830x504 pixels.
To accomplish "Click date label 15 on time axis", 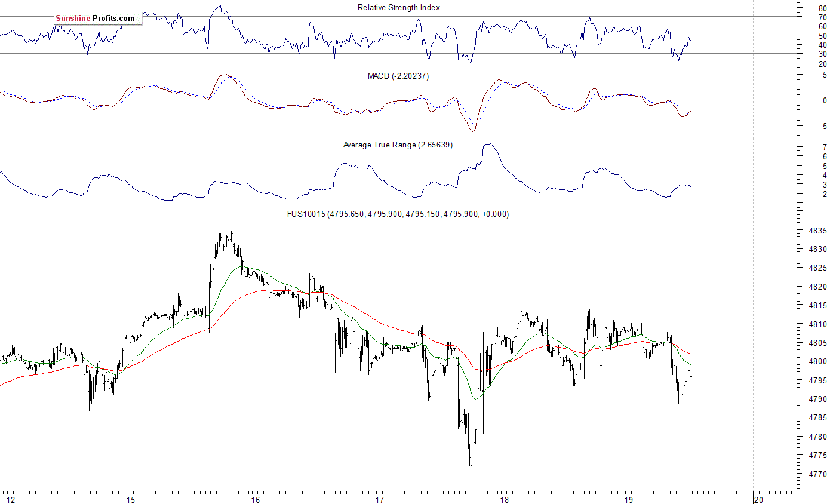I will (x=131, y=499).
